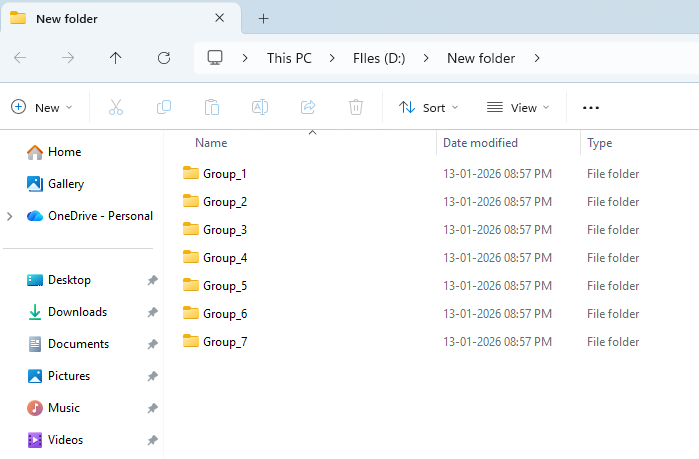
Task: Open Gallery in the navigation pane
Action: pos(66,184)
